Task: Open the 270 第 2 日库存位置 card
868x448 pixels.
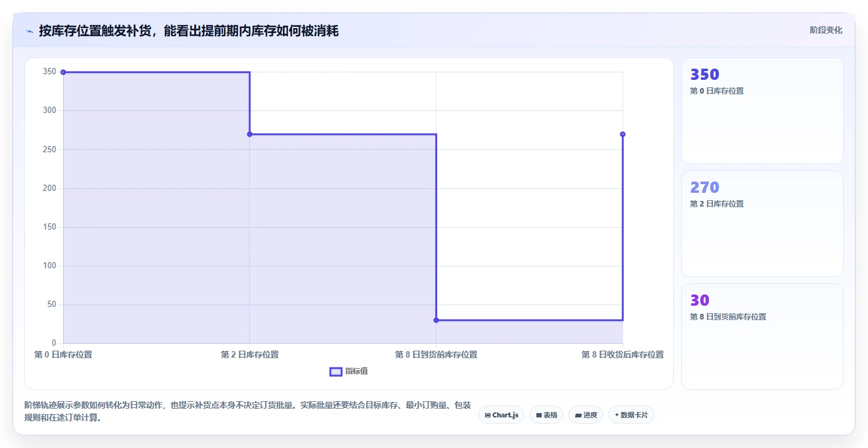Action: click(762, 224)
